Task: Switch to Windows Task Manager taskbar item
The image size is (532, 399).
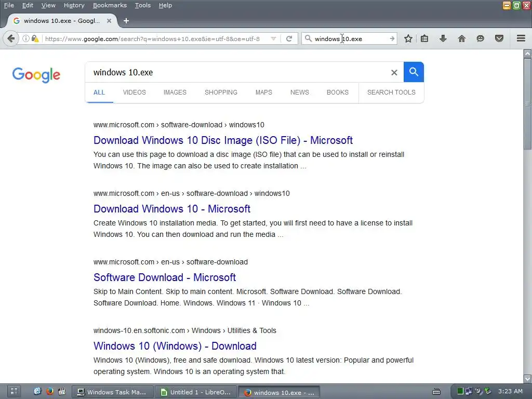Action: pyautogui.click(x=112, y=392)
